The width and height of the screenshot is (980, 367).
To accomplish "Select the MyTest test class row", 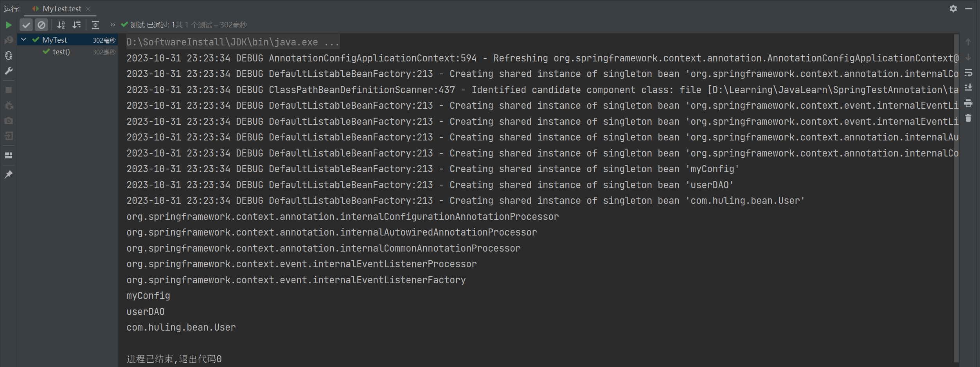I will click(x=67, y=40).
